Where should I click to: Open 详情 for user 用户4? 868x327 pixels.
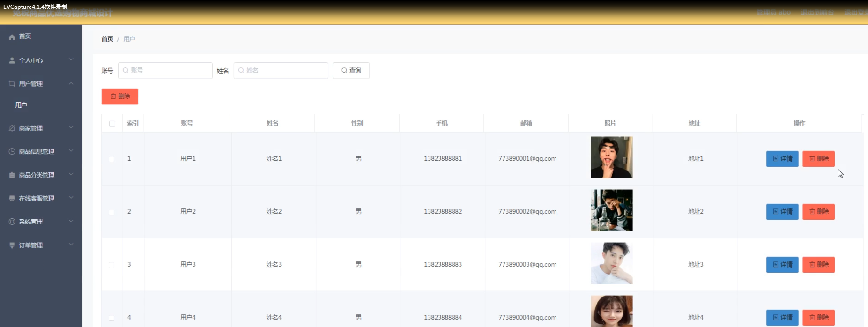coord(782,318)
